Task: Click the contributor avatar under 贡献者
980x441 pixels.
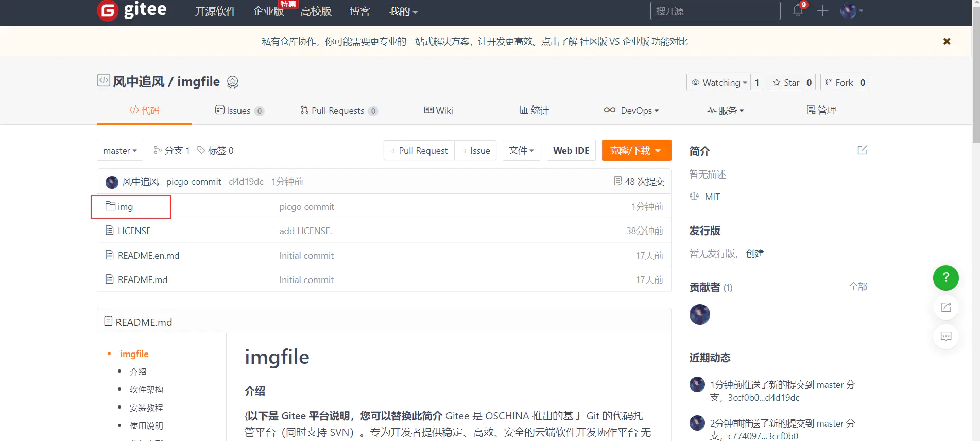Action: [x=699, y=314]
